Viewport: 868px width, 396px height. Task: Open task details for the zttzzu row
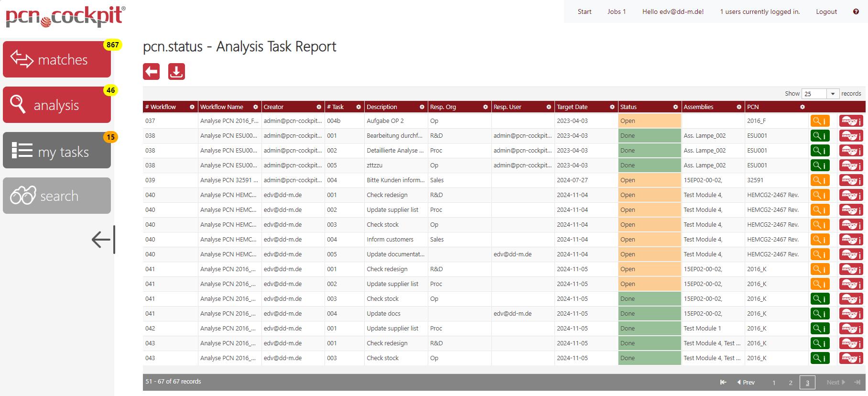[x=820, y=165]
